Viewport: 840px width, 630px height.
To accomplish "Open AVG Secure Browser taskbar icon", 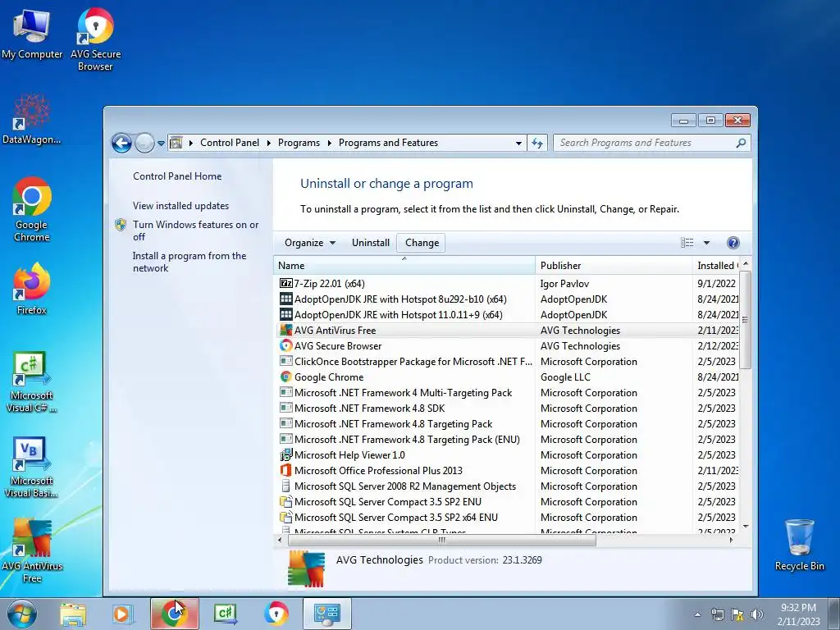I will point(276,614).
